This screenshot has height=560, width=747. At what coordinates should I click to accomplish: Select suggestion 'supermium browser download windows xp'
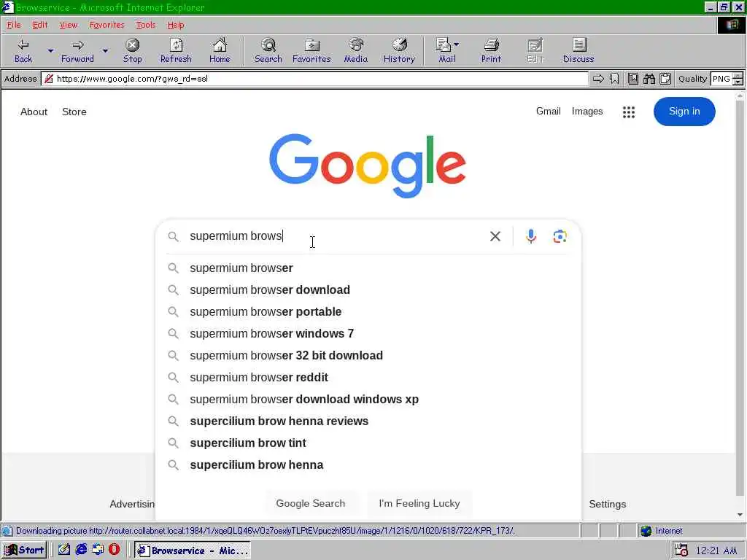click(368, 400)
